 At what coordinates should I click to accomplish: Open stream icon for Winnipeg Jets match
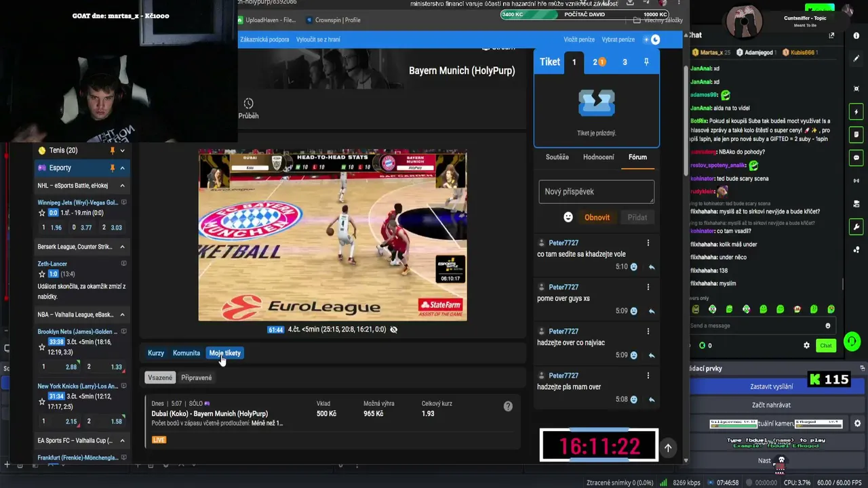[123, 203]
